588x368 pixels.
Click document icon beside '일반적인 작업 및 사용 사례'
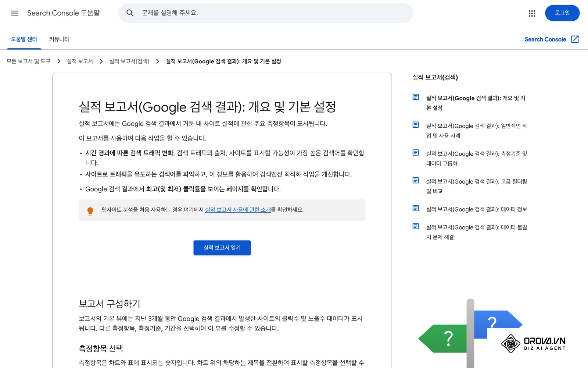click(x=416, y=125)
